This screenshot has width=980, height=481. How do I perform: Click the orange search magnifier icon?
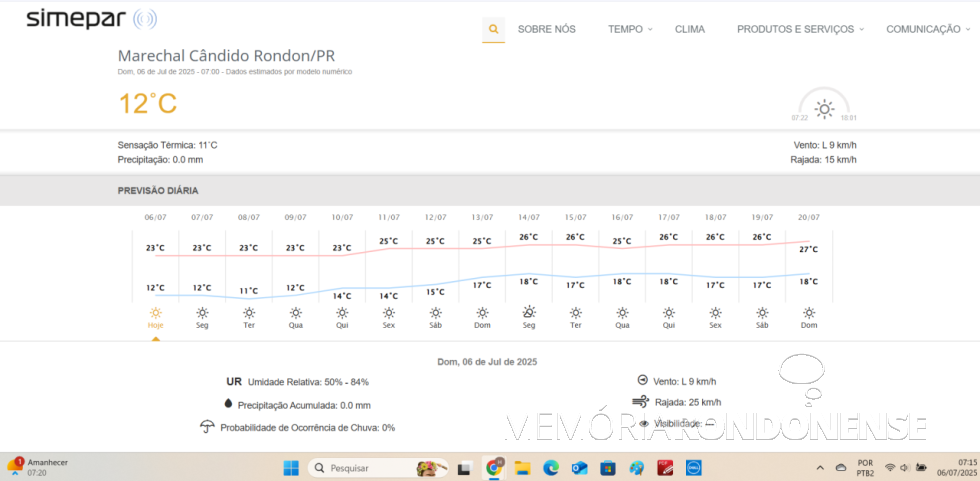493,29
